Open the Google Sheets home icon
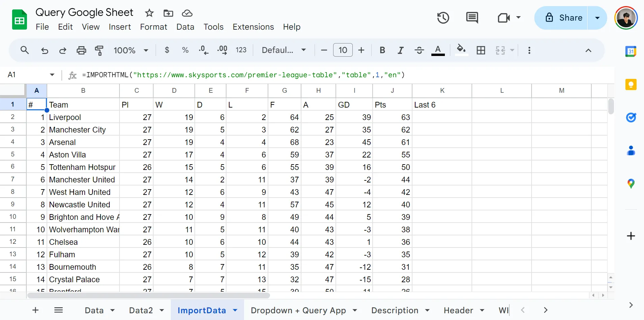The height and width of the screenshot is (320, 644). tap(20, 20)
